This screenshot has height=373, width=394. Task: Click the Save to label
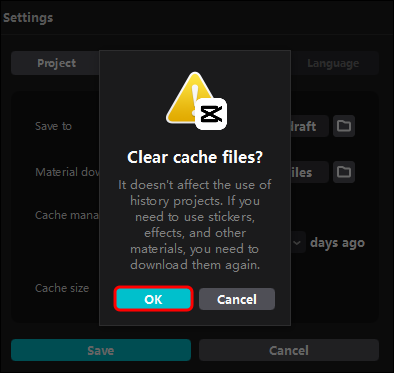coord(53,126)
